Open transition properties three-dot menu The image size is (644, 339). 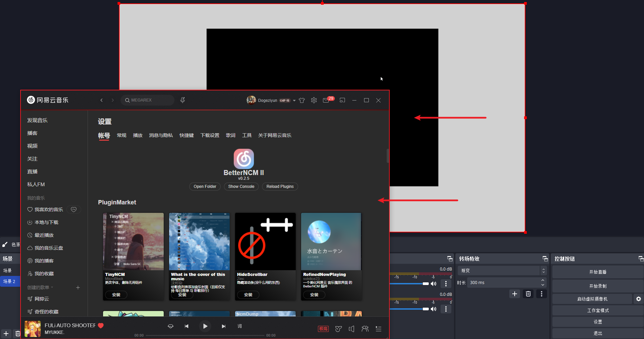tap(541, 294)
